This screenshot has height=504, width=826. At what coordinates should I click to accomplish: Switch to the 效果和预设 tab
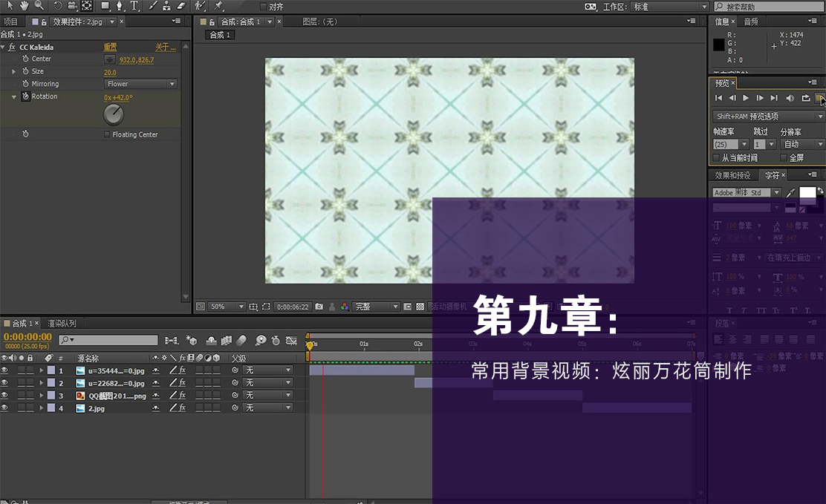(x=732, y=175)
